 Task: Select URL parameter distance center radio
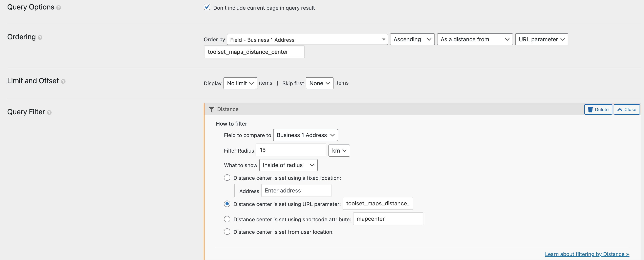(227, 204)
